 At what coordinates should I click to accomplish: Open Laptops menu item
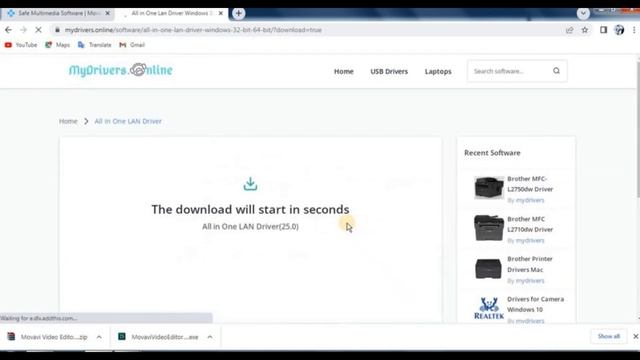coord(438,71)
